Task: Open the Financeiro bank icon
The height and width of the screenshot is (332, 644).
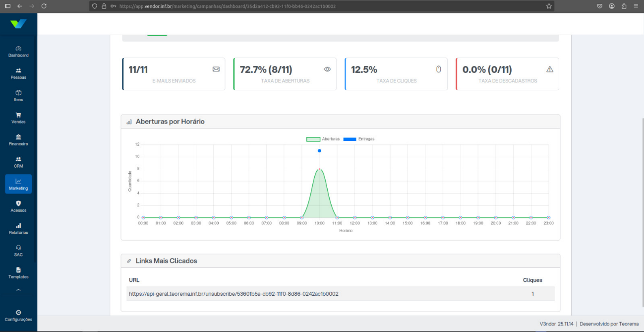Action: tap(18, 137)
